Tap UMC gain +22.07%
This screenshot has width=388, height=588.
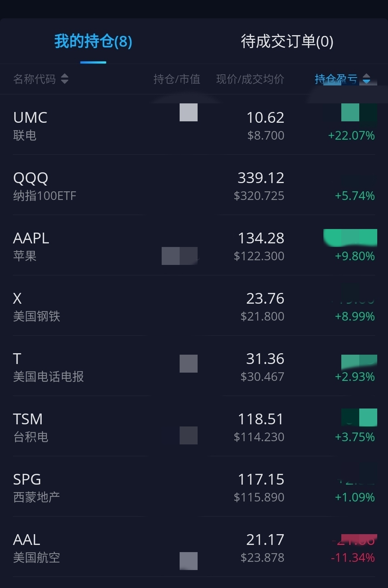click(351, 136)
